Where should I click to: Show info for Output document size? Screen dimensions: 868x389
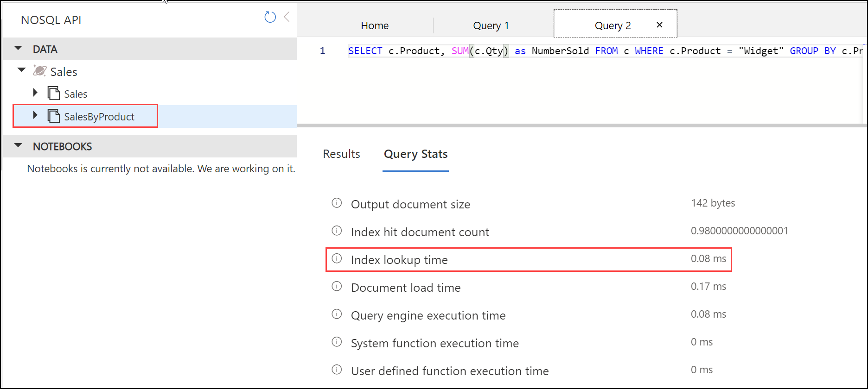point(337,203)
